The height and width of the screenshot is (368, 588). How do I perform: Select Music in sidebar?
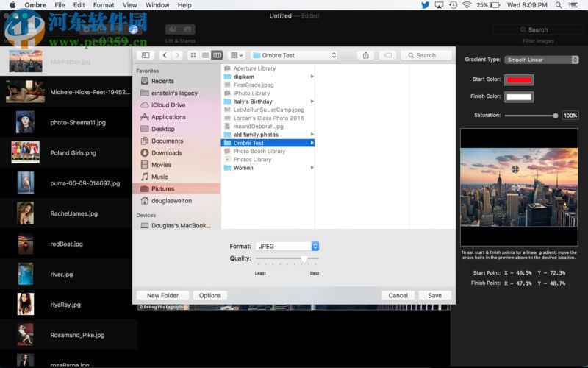click(176, 177)
